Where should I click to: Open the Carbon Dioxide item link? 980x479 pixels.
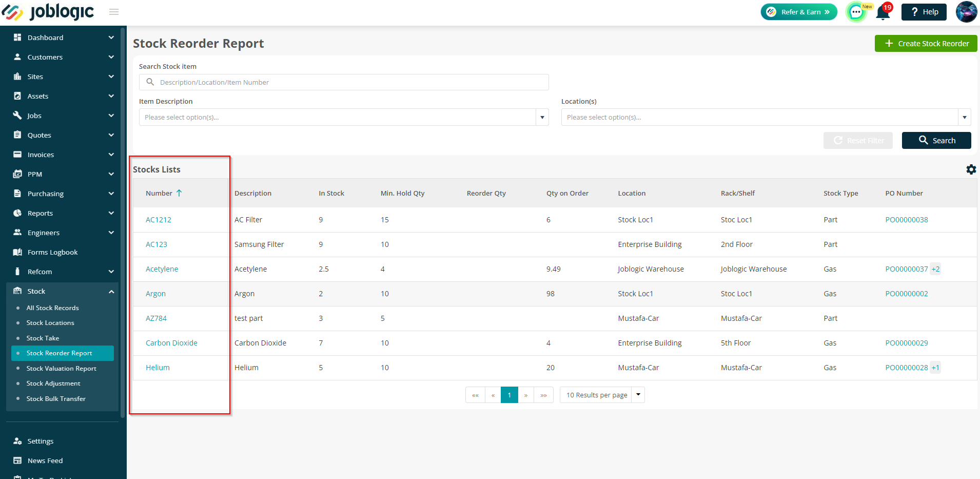pos(171,343)
